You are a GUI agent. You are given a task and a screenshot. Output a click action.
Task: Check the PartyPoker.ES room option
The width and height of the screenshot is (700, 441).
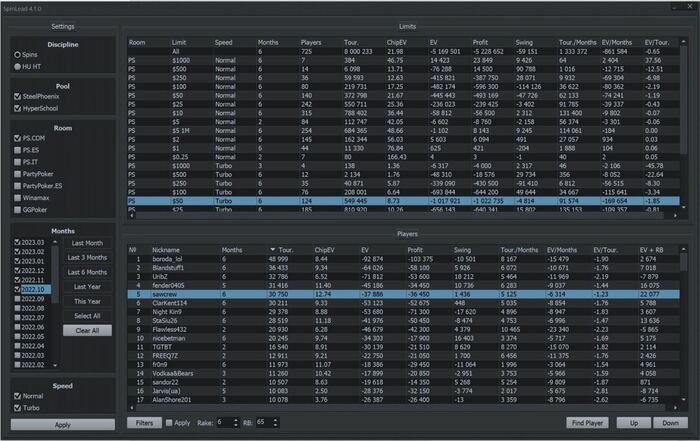[x=17, y=186]
